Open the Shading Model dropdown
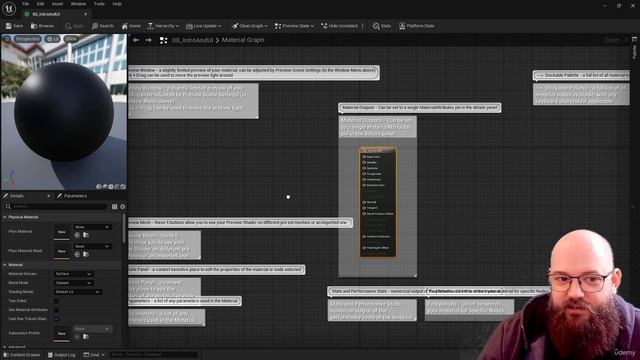Screen dimensions: 640x360 coord(78,292)
